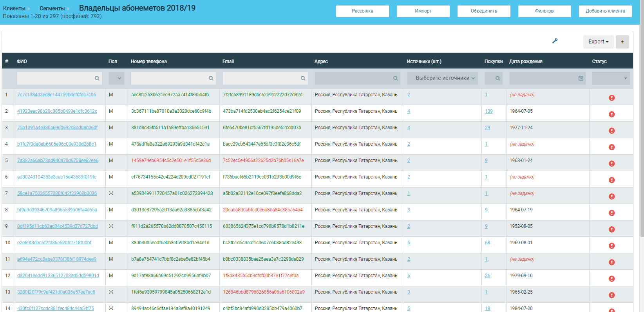The width and height of the screenshot is (644, 312).
Task: Expand the Пол filter dropdown
Action: pos(116,78)
